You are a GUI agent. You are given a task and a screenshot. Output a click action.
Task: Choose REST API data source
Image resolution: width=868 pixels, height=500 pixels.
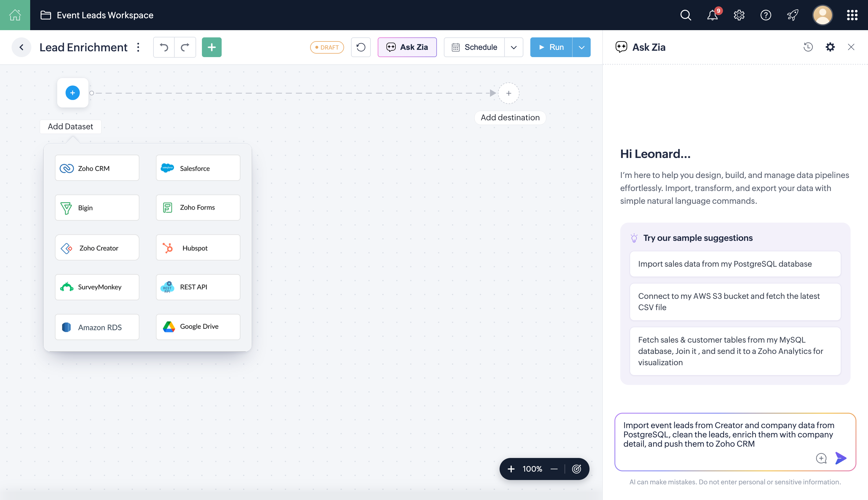click(198, 287)
